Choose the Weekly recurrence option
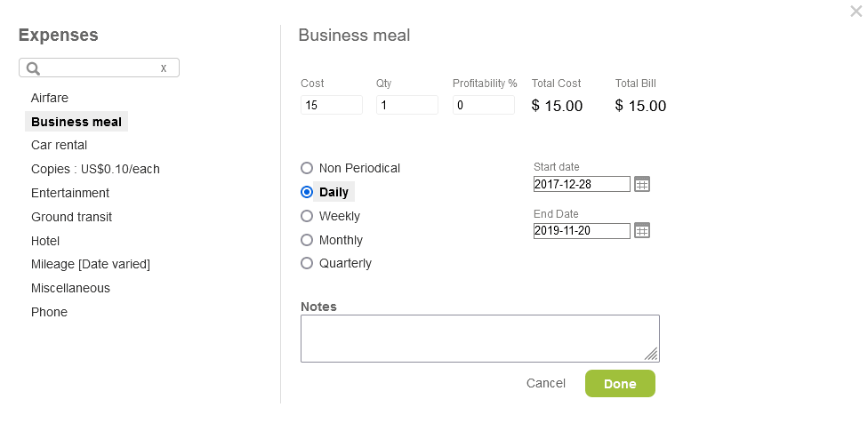The height and width of the screenshot is (431, 868). pyautogui.click(x=307, y=216)
